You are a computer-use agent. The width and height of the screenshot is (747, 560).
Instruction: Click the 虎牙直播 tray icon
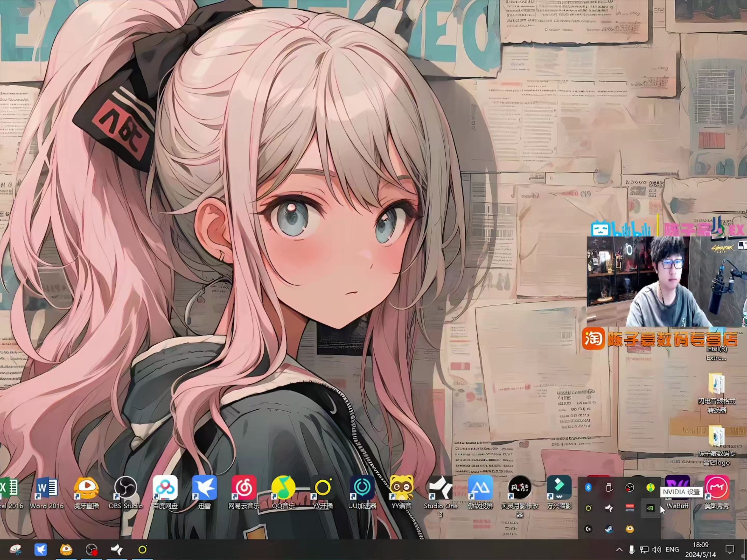pos(630,529)
